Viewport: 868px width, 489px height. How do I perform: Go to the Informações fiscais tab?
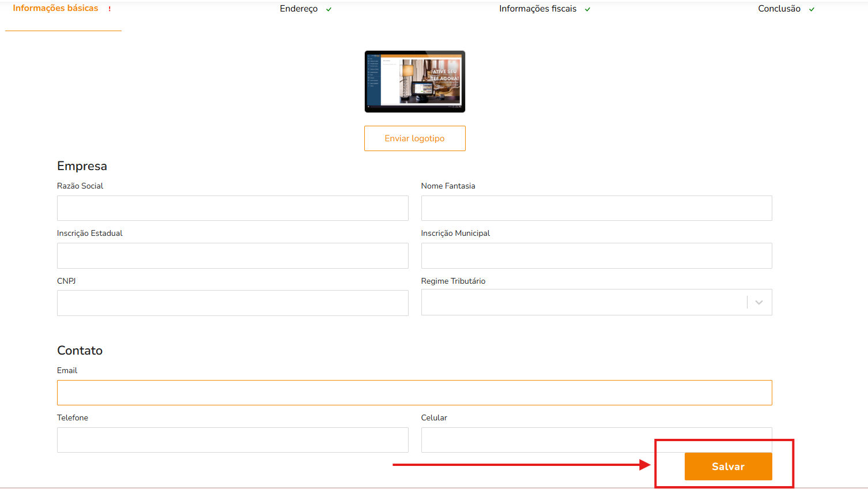click(x=538, y=9)
